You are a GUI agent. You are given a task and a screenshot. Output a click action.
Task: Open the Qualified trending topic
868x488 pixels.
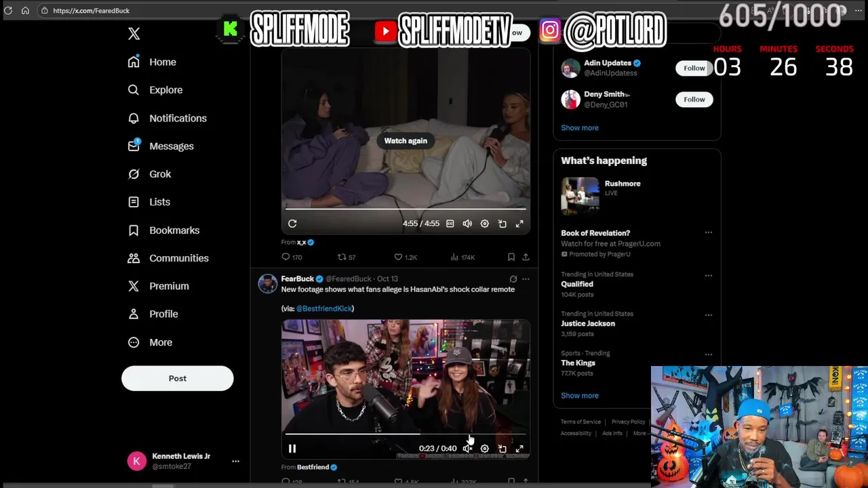point(577,284)
